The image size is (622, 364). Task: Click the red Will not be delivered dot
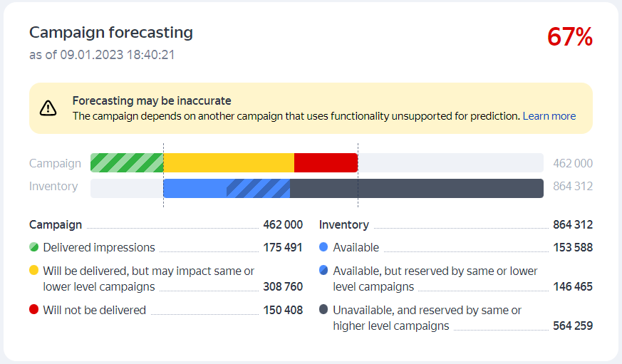(34, 311)
